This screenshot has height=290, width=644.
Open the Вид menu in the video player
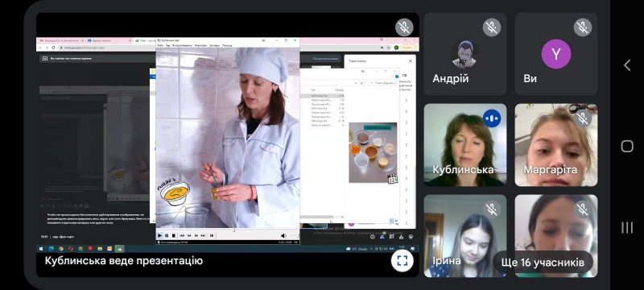point(167,45)
